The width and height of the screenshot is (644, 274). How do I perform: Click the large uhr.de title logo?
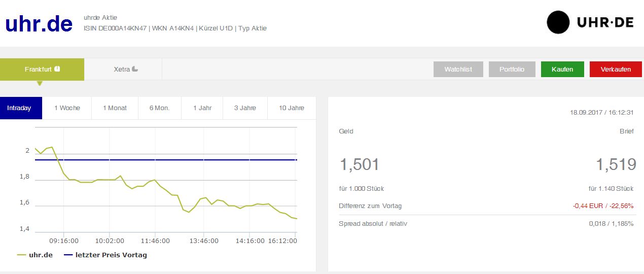pyautogui.click(x=39, y=24)
